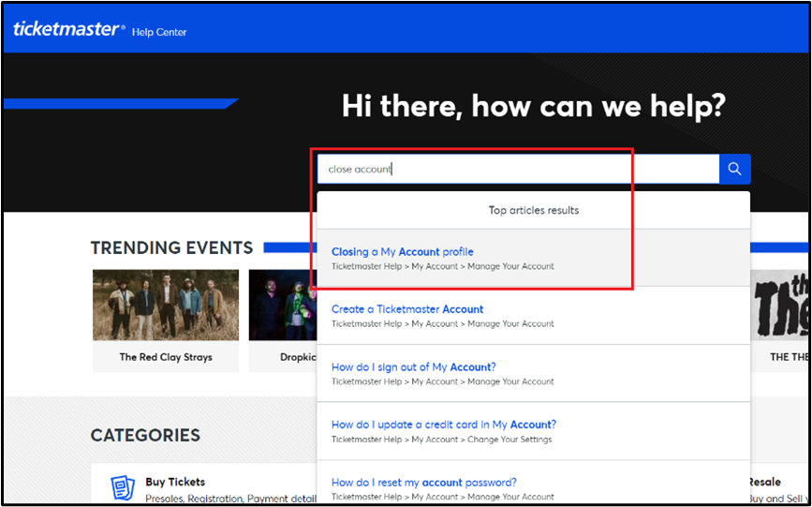Open the Dropkick event thumbnail
Image resolution: width=812 pixels, height=507 pixels.
[283, 305]
